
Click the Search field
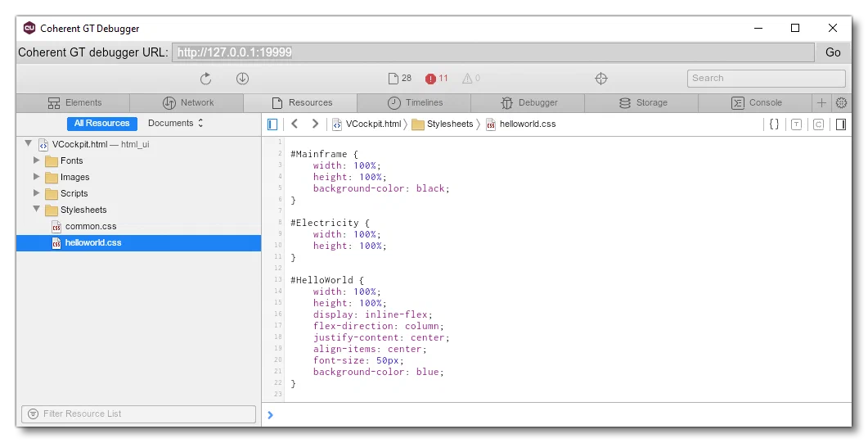766,78
